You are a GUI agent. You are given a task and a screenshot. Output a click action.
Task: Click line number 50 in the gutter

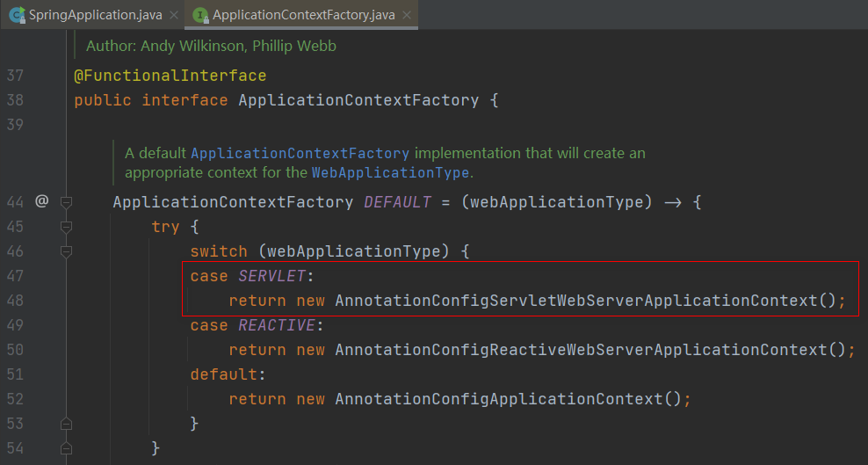15,350
